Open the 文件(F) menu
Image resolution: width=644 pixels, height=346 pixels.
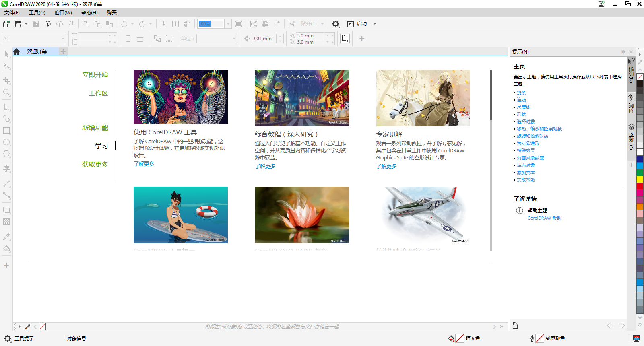[x=12, y=13]
